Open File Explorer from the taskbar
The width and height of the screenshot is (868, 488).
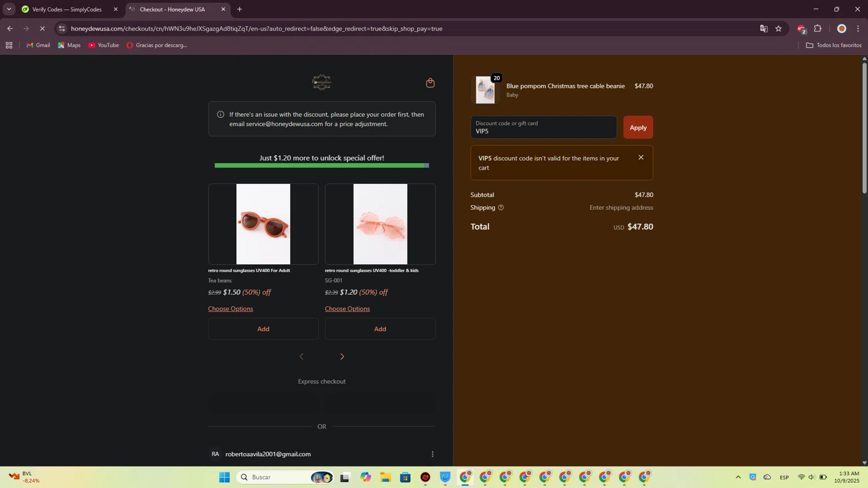point(385,477)
